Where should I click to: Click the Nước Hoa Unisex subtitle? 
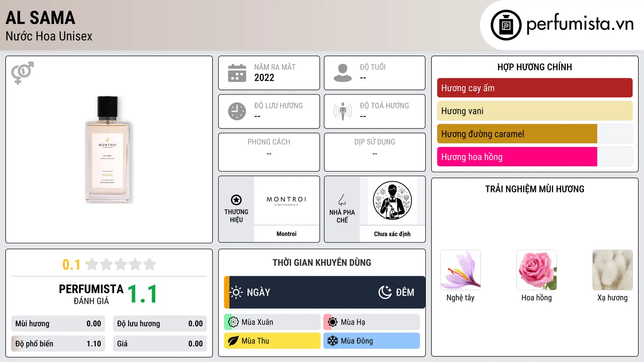(49, 36)
